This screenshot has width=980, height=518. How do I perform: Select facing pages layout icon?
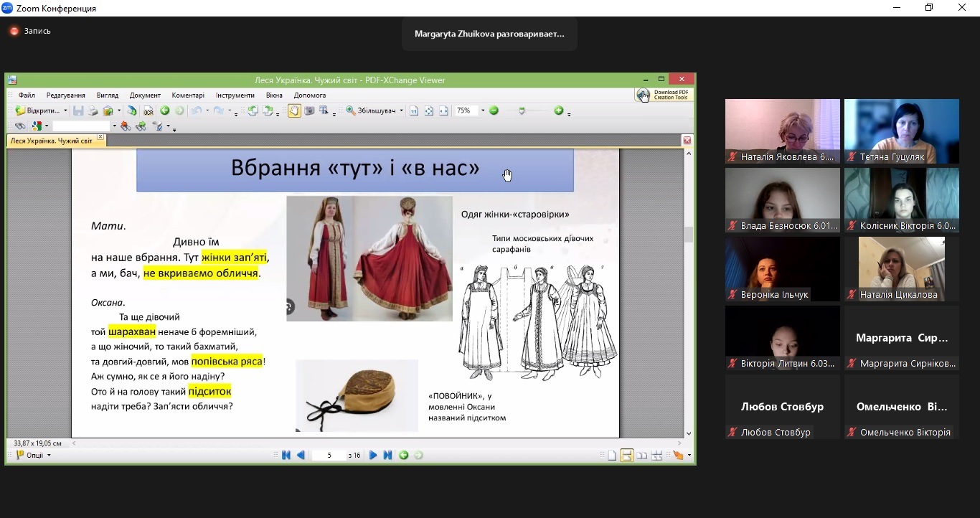click(x=641, y=456)
